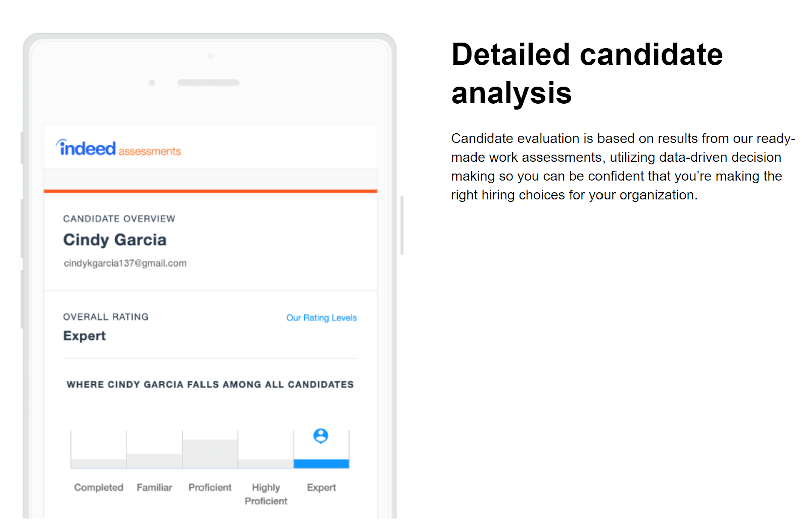Screen dimensions: 802x532
Task: Select the Familiar label under the chart
Action: pos(154,487)
